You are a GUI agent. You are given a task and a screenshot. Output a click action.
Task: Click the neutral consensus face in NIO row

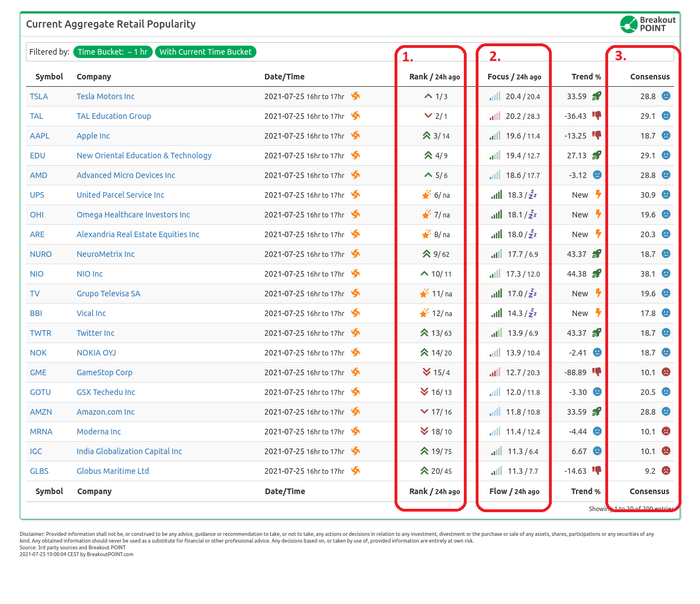click(666, 273)
